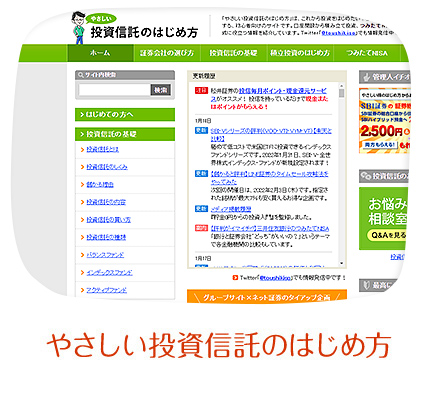Open the インデックスファンド sidebar link
This screenshot has width=424, height=394.
click(x=109, y=273)
